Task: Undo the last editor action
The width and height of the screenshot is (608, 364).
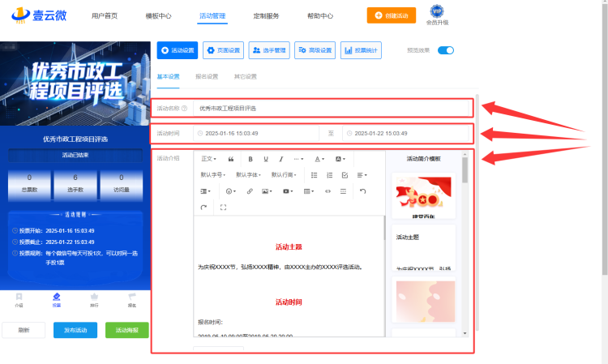Action: coord(362,191)
